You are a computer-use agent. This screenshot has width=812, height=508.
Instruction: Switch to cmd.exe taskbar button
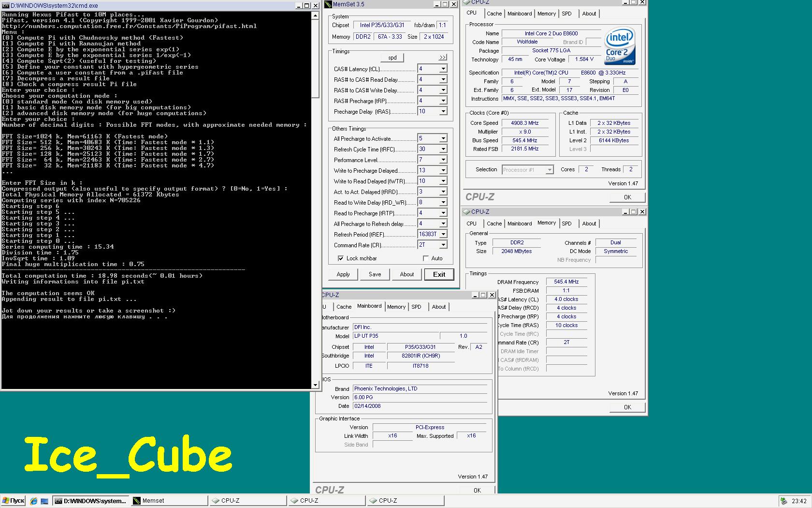pyautogui.click(x=90, y=501)
